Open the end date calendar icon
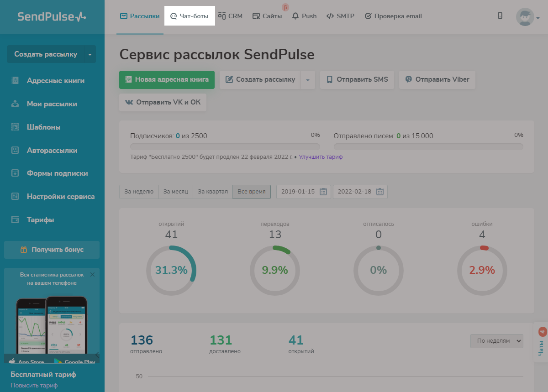548x392 pixels. click(380, 192)
